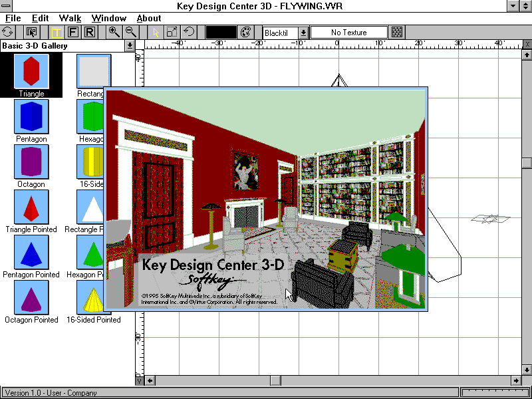The width and height of the screenshot is (532, 399).
Task: Pick the yellow 16-Sided shape thumbnail
Action: pos(90,162)
